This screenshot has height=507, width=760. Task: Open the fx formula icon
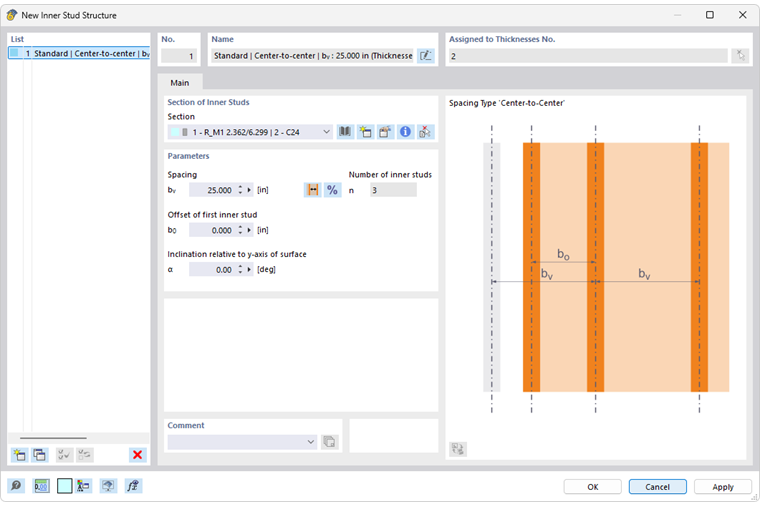point(133,486)
